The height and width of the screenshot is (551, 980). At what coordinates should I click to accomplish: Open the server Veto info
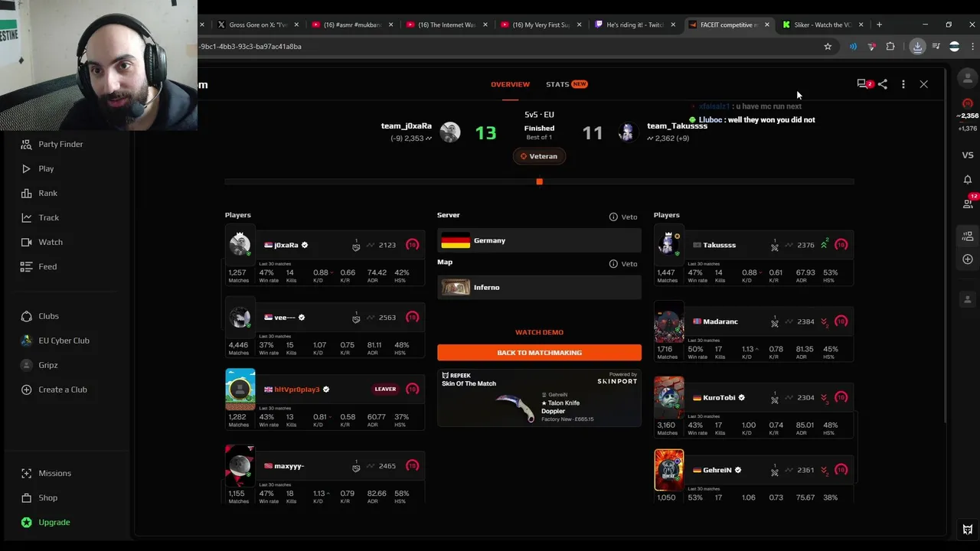point(623,217)
